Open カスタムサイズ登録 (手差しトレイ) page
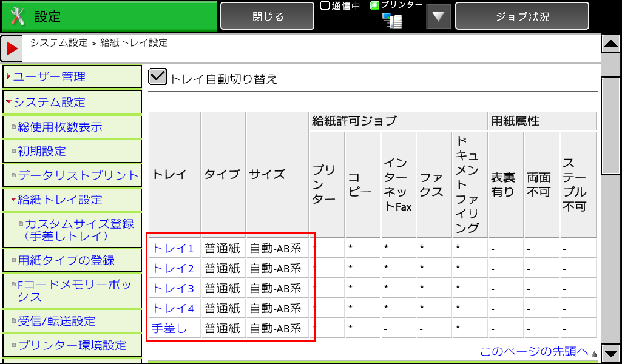 tap(79, 229)
